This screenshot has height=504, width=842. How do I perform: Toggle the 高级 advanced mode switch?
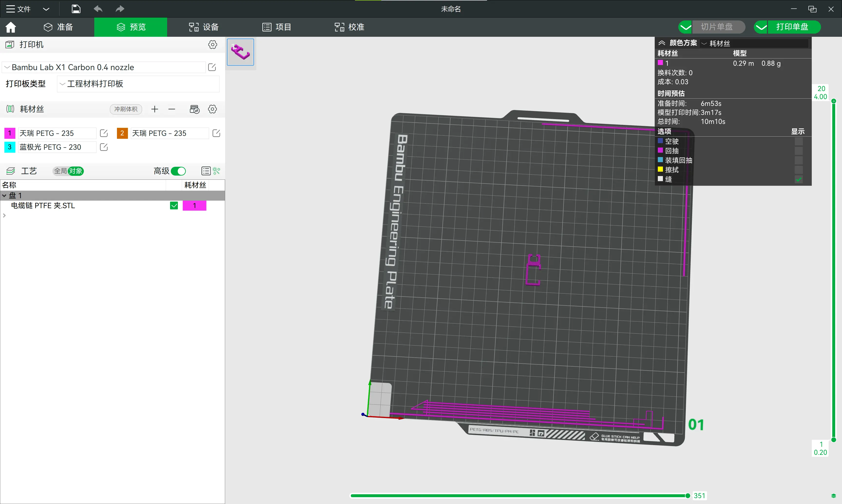[x=178, y=171]
